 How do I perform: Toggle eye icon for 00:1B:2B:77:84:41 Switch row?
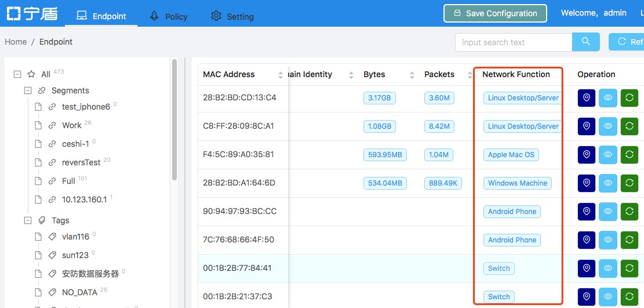[x=608, y=268]
